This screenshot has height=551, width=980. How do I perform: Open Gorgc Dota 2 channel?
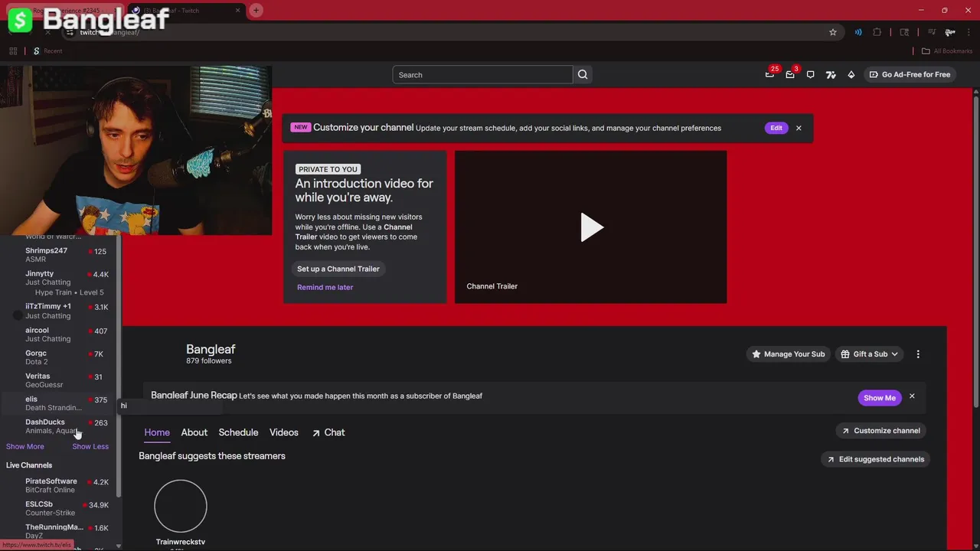(60, 357)
